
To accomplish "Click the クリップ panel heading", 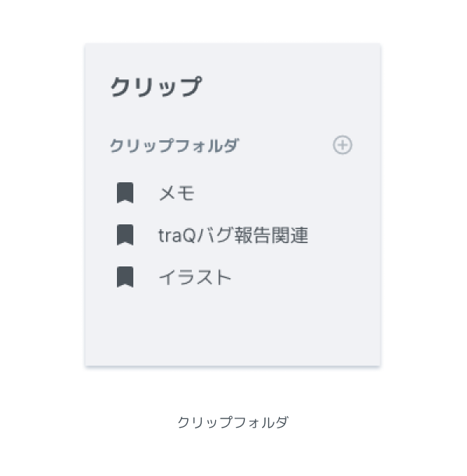I will click(156, 86).
